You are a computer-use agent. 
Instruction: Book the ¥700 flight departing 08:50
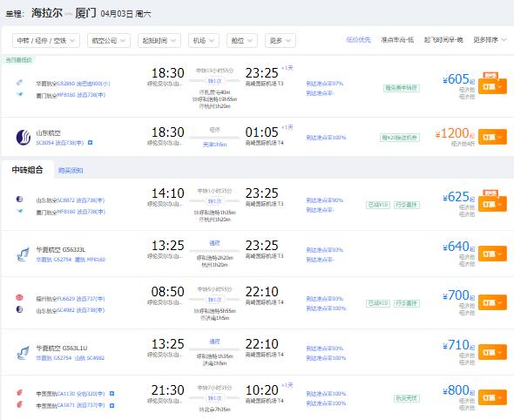pyautogui.click(x=492, y=302)
